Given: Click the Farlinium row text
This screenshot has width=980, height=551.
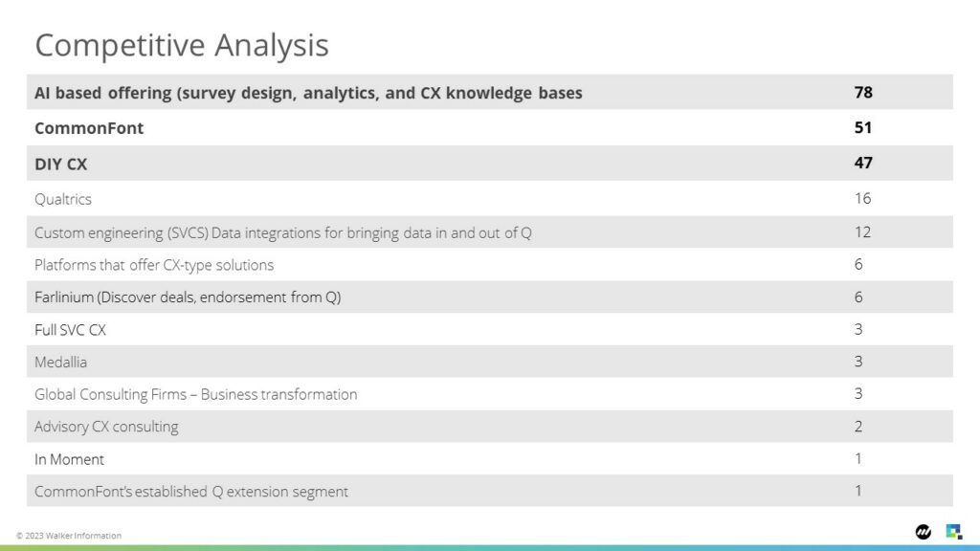Looking at the screenshot, I should (x=188, y=298).
